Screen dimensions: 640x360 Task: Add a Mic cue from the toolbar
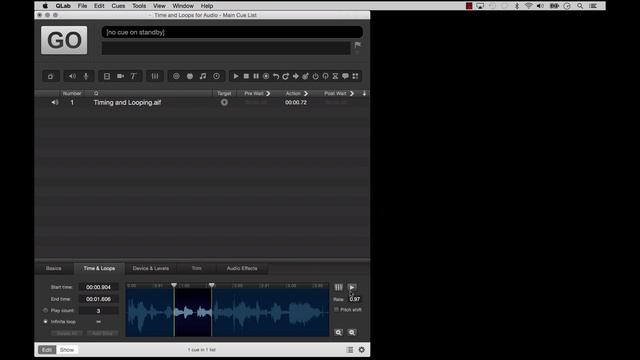tap(86, 76)
